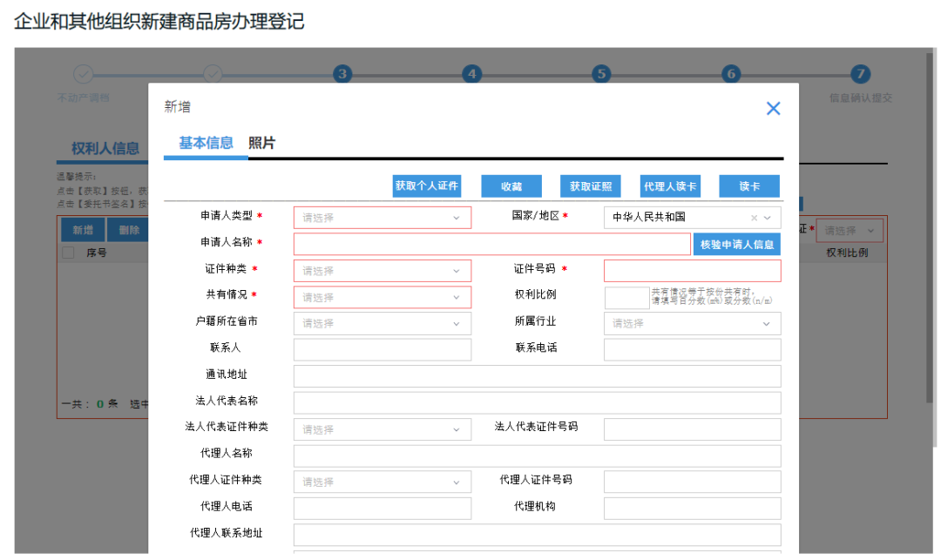Click the 收藏 button
Viewport: 941px width, 560px height.
[x=511, y=186]
